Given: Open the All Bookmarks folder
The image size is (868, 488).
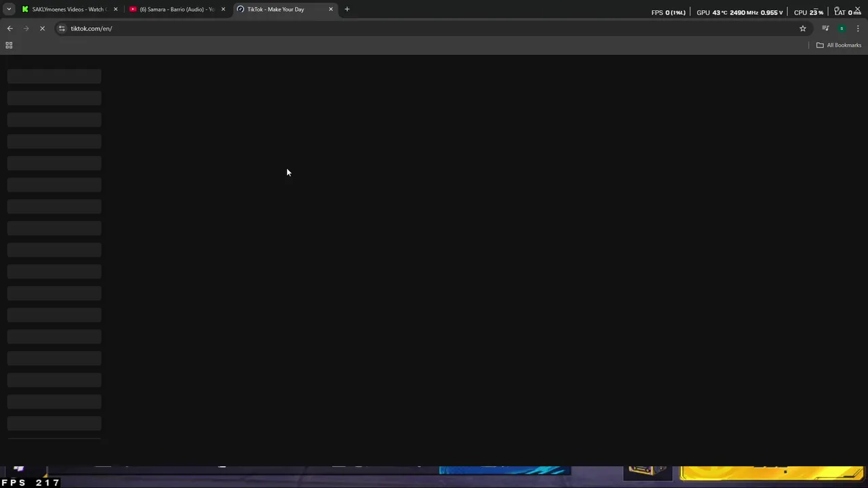Looking at the screenshot, I should point(839,45).
